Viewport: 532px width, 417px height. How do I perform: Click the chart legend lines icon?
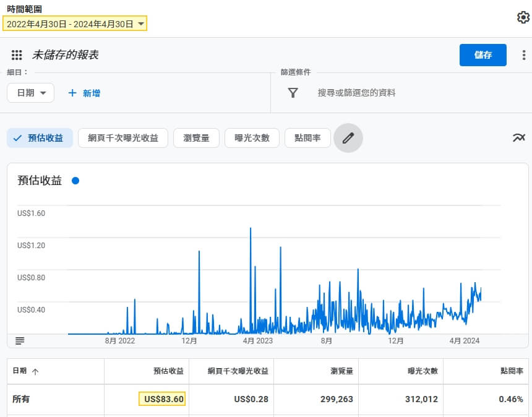tap(20, 341)
